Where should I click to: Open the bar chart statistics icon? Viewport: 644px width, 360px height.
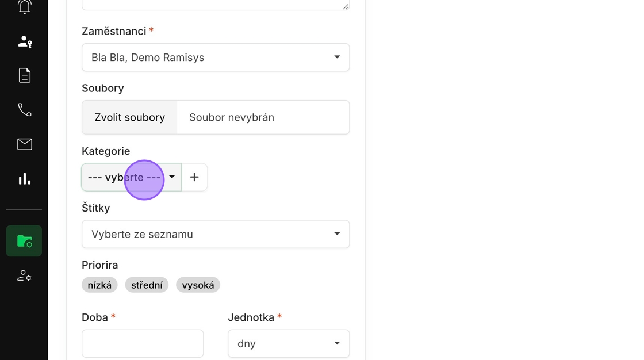[25, 179]
